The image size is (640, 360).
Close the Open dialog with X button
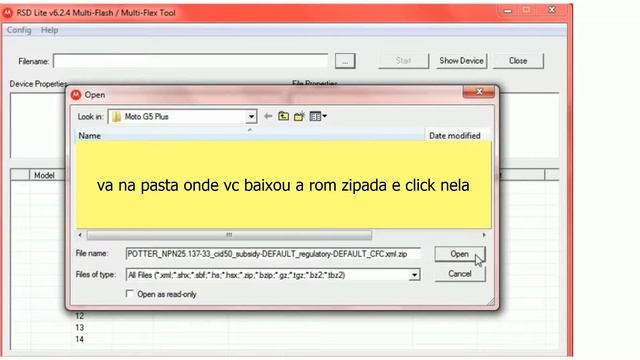479,92
